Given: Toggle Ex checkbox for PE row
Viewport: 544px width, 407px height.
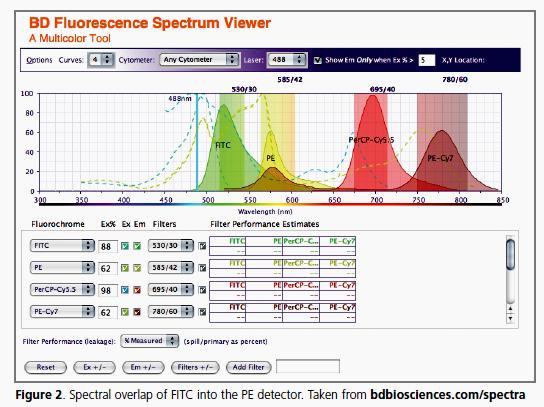Looking at the screenshot, I should pos(125,268).
